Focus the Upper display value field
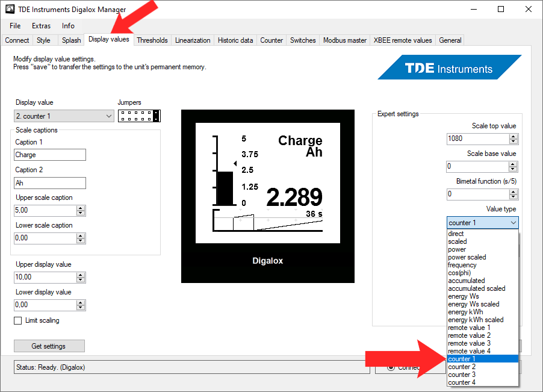The height and width of the screenshot is (392, 543). click(45, 277)
